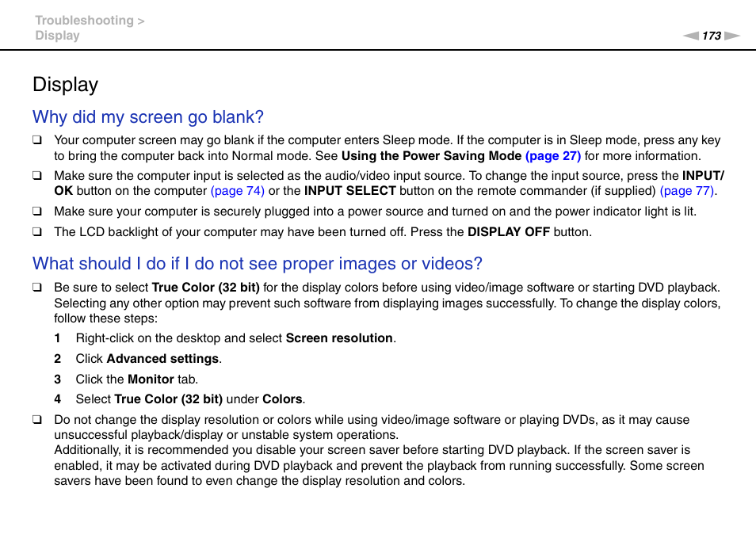The height and width of the screenshot is (534, 756).
Task: Click step number 1
Action: [x=57, y=338]
